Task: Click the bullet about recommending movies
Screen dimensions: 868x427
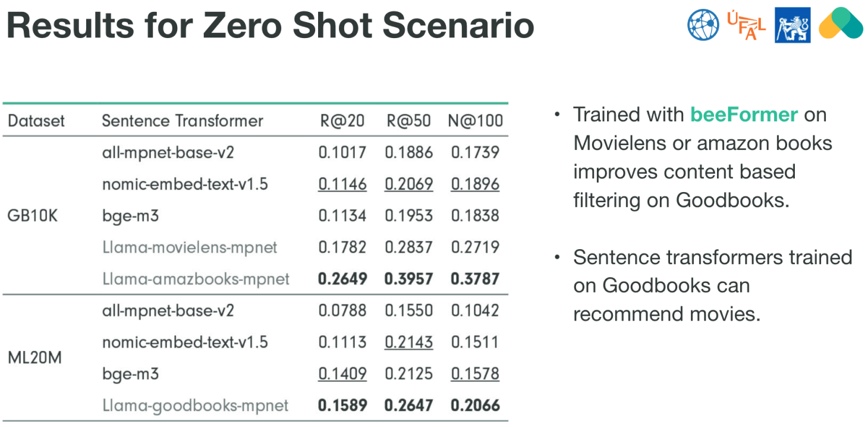Action: click(712, 285)
